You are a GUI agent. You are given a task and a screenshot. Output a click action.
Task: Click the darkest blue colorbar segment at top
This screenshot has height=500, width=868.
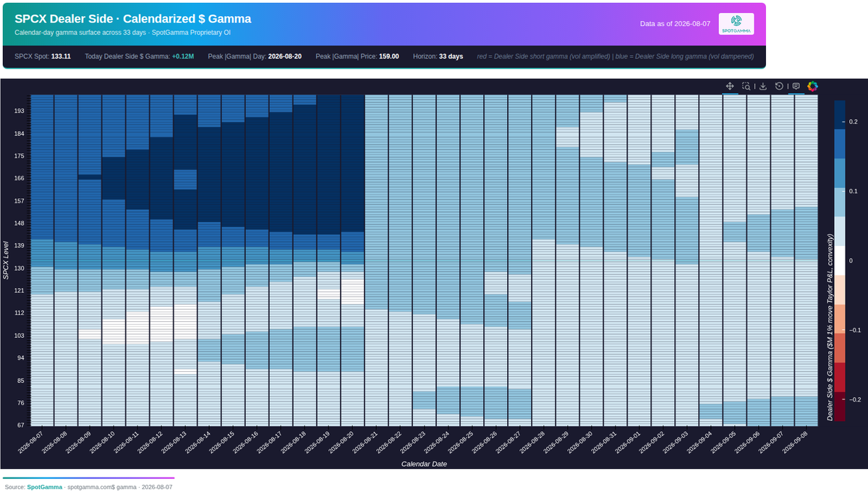click(x=839, y=114)
